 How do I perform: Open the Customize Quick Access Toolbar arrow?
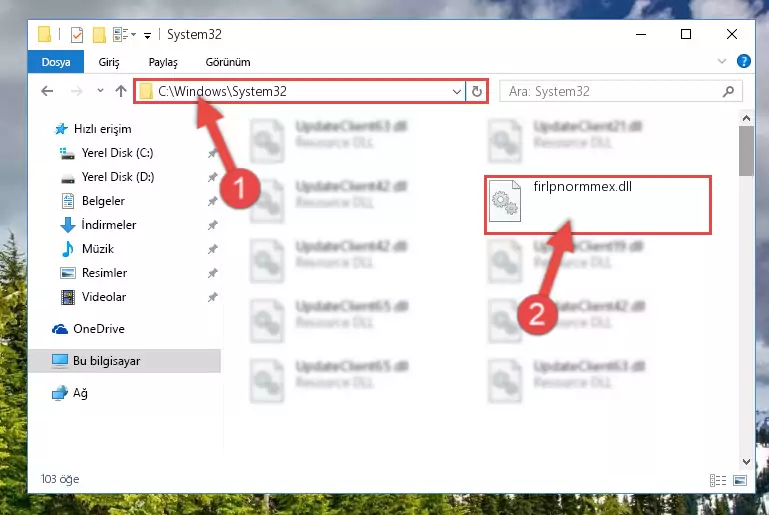[147, 35]
